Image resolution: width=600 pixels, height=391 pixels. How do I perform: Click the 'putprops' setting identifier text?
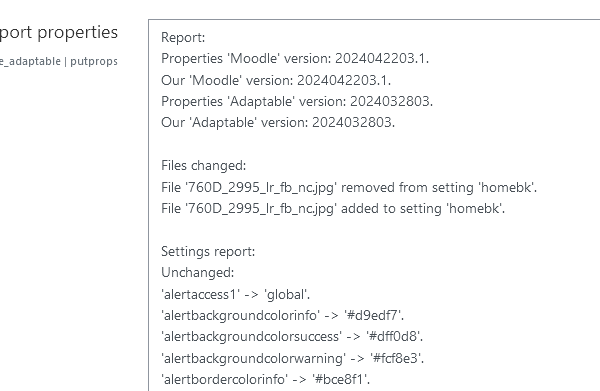pos(94,61)
